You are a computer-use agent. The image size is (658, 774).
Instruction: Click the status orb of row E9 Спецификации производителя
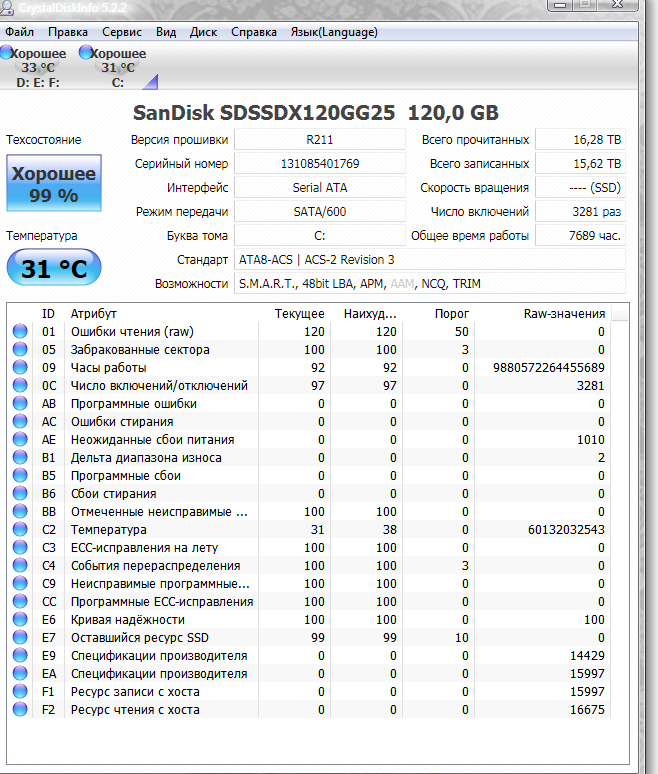[x=20, y=656]
